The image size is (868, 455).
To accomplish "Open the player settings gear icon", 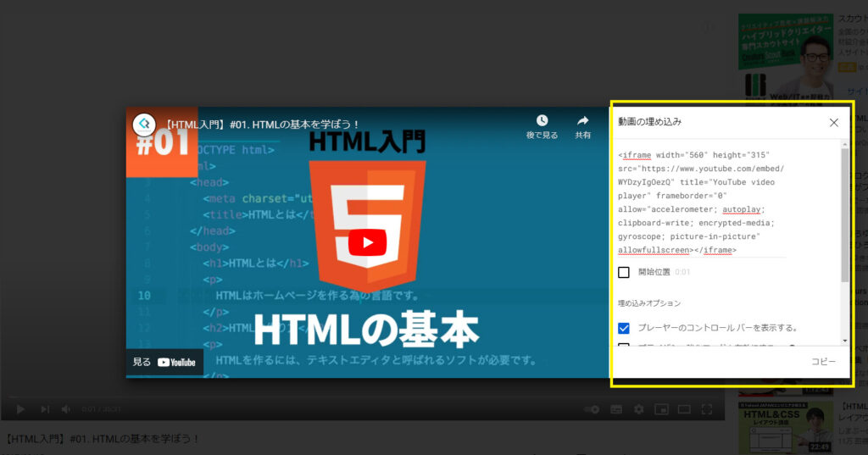I will 638,409.
